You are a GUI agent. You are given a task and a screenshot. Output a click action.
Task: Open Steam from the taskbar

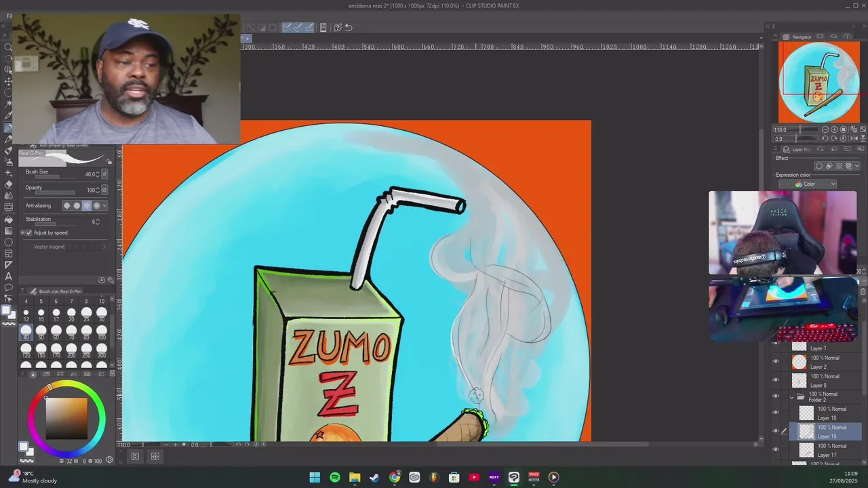(x=374, y=477)
